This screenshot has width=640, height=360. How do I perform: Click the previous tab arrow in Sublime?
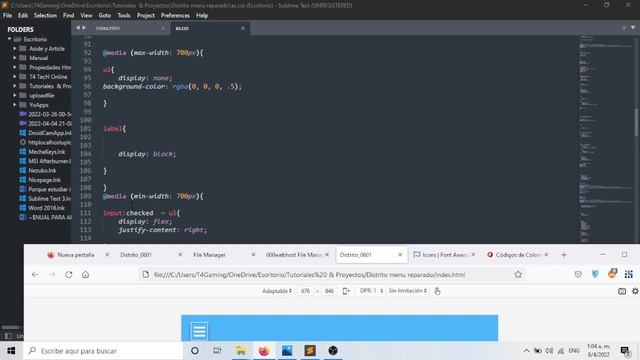point(78,28)
